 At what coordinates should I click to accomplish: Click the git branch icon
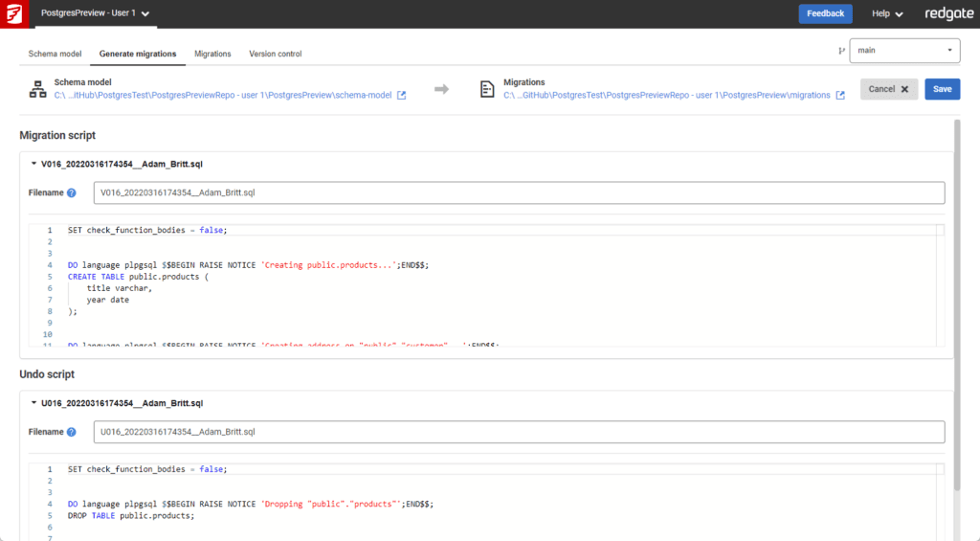click(x=841, y=51)
